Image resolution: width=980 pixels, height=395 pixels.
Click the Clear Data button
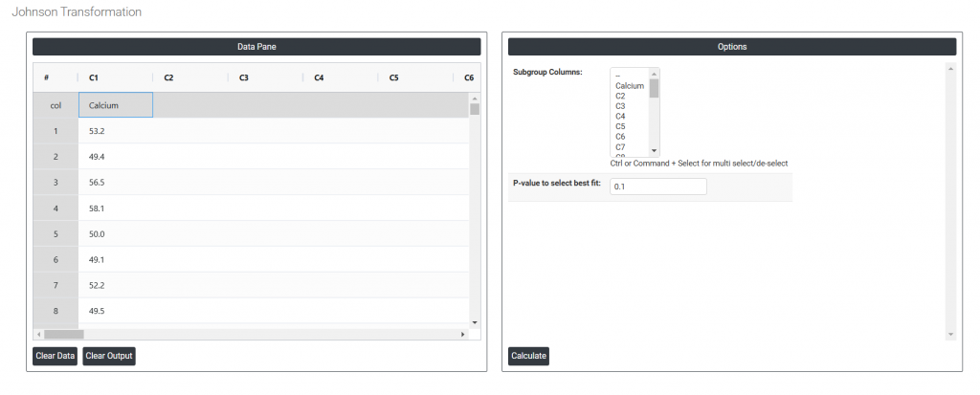click(x=55, y=357)
